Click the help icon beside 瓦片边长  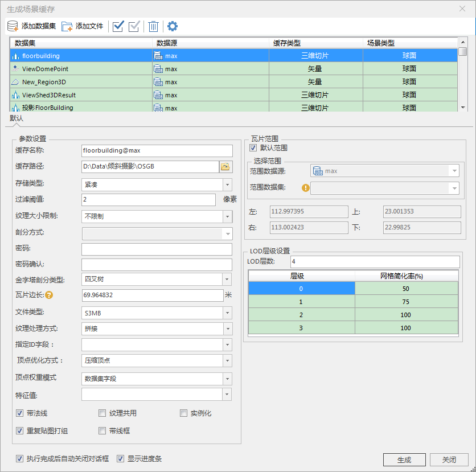coord(49,295)
